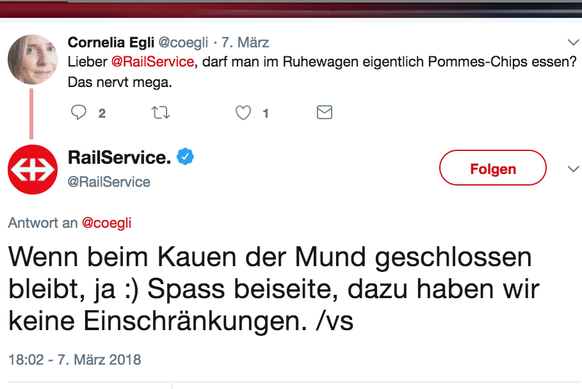Click the @coegli handle next to Cornelia Egli
The height and width of the screenshot is (389, 582).
[183, 43]
